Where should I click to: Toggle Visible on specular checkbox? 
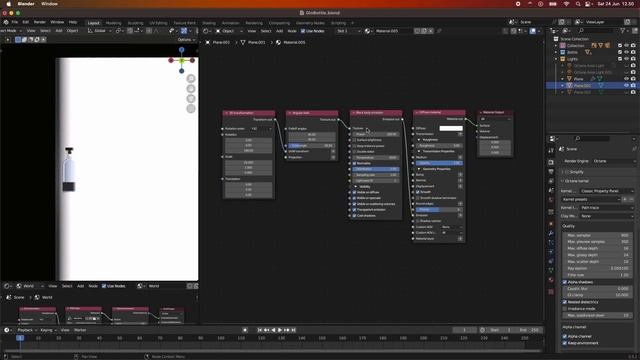click(x=354, y=198)
